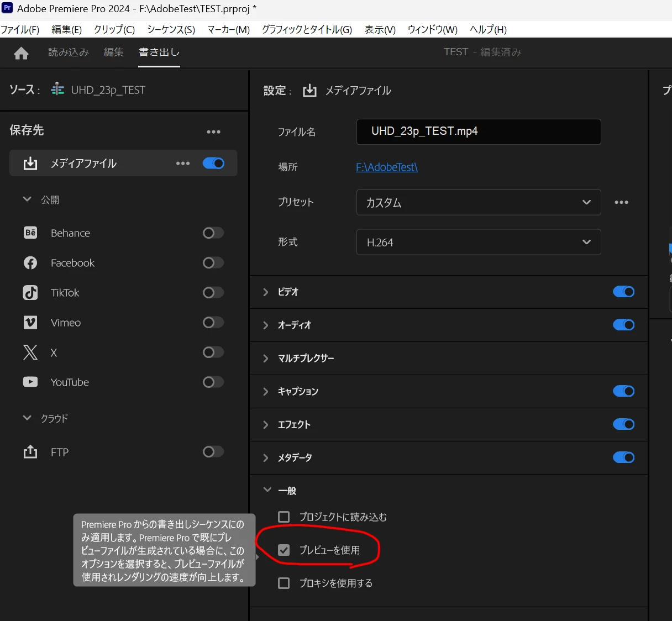The width and height of the screenshot is (672, 621).
Task: Open preset three-dot options next to カスタム
Action: coord(621,202)
